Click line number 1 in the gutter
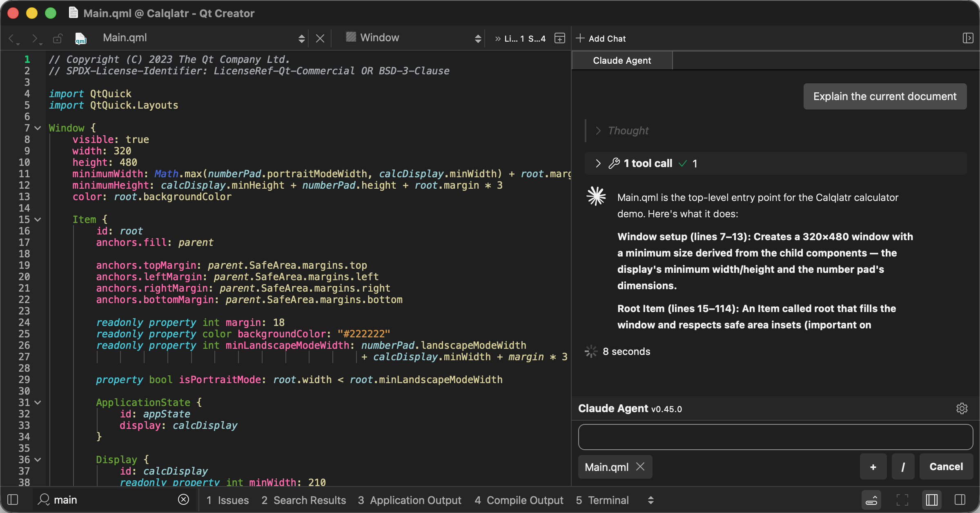Screen dimensions: 980x513 click(27, 59)
